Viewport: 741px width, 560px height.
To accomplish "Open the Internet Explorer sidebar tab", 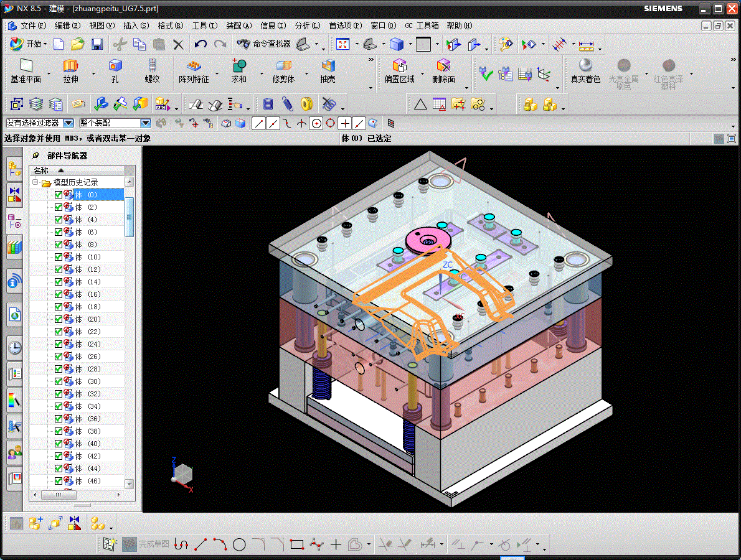I will tap(15, 314).
